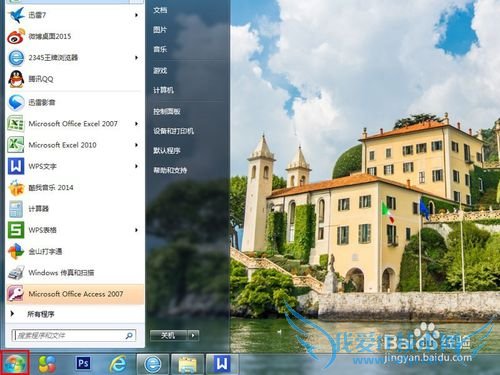Viewport: 500px width, 375px height.
Task: Open Computer (计算机) in the right pane
Action: click(x=163, y=90)
